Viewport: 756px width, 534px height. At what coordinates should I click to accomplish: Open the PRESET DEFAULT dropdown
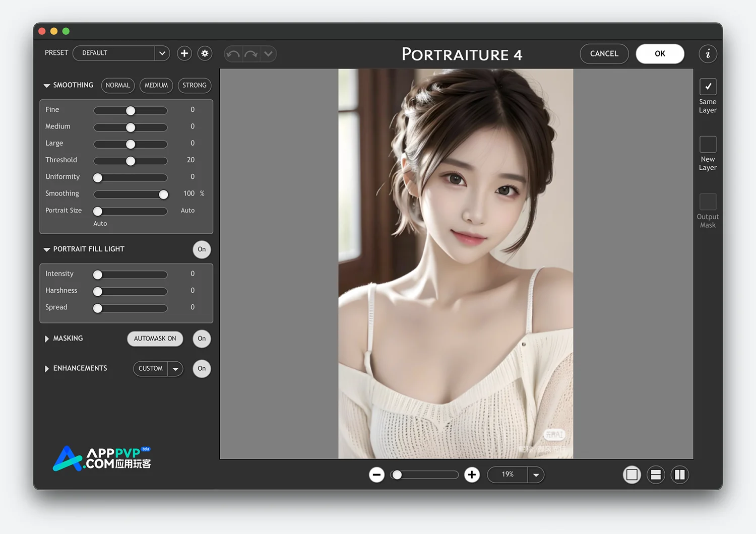[121, 53]
